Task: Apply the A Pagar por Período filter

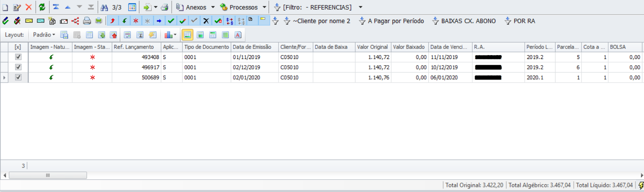Action: click(392, 21)
